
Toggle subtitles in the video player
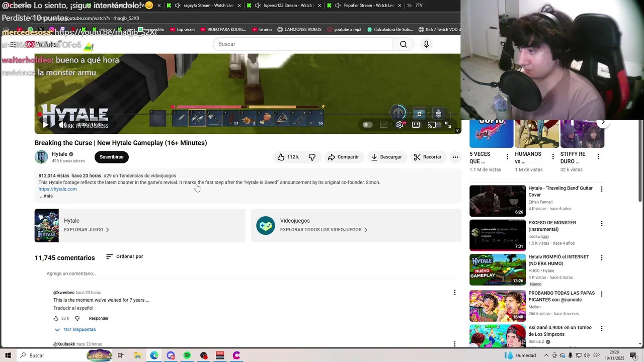pyautogui.click(x=384, y=125)
